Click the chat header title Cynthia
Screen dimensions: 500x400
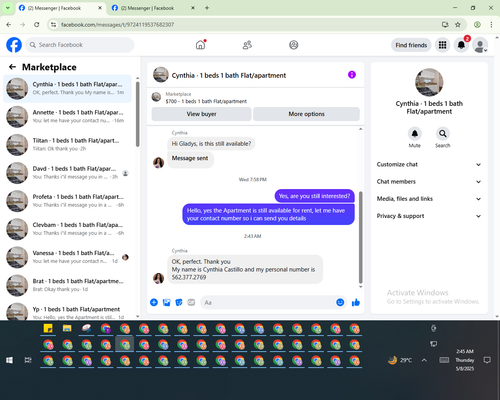(229, 75)
